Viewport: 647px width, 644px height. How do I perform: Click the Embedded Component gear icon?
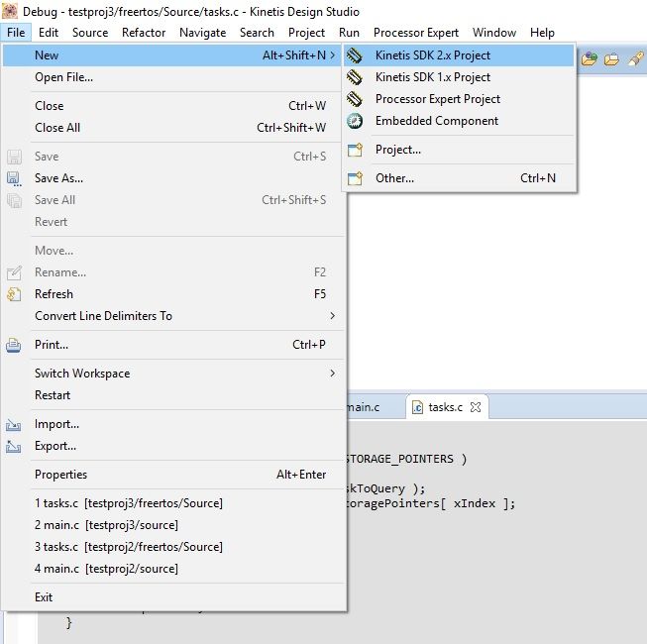355,121
